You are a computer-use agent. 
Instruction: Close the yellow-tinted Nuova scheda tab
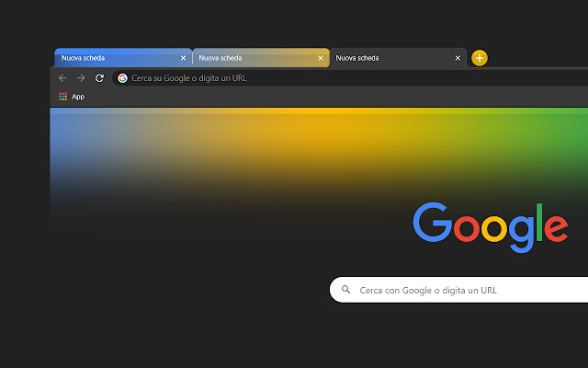pos(321,58)
